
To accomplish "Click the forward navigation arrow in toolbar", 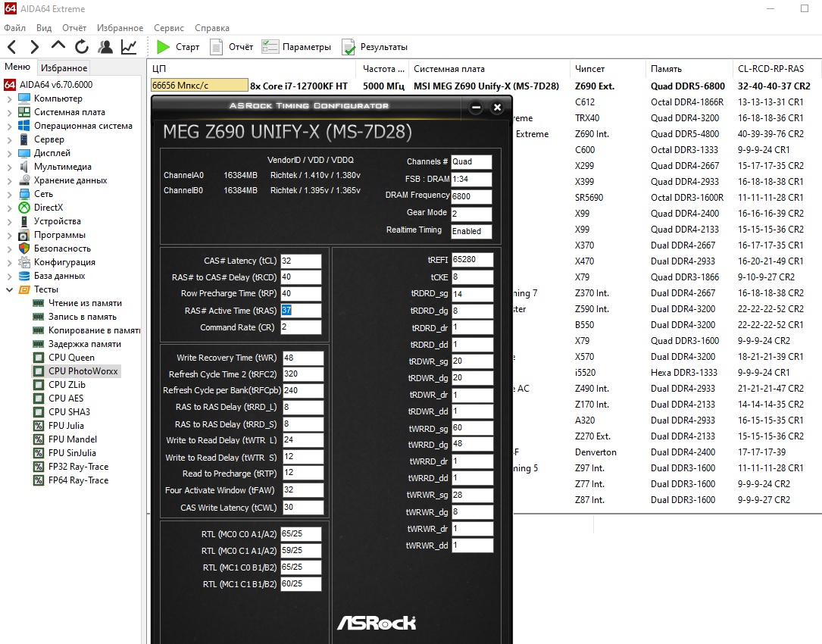I will click(x=35, y=47).
